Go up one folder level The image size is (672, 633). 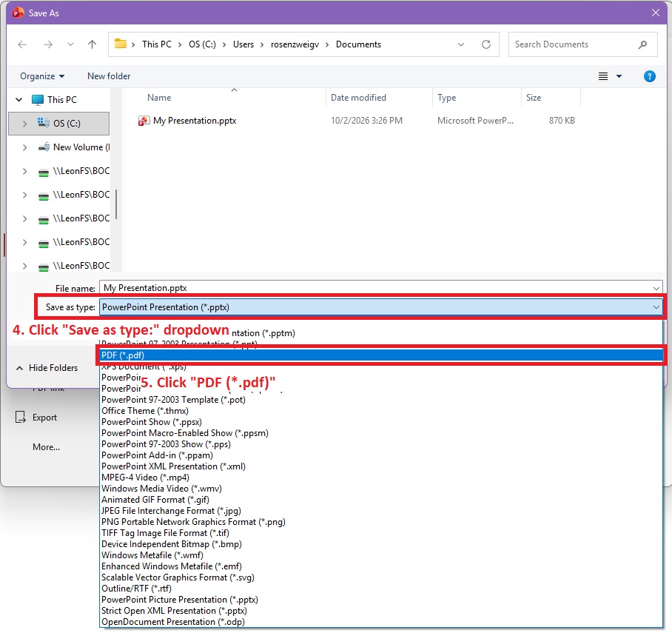[x=93, y=44]
